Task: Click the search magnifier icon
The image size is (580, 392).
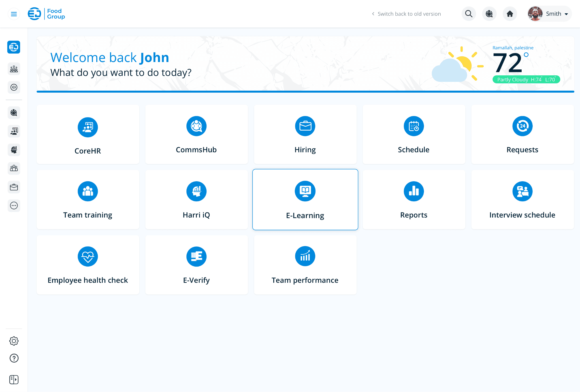Action: point(469,14)
